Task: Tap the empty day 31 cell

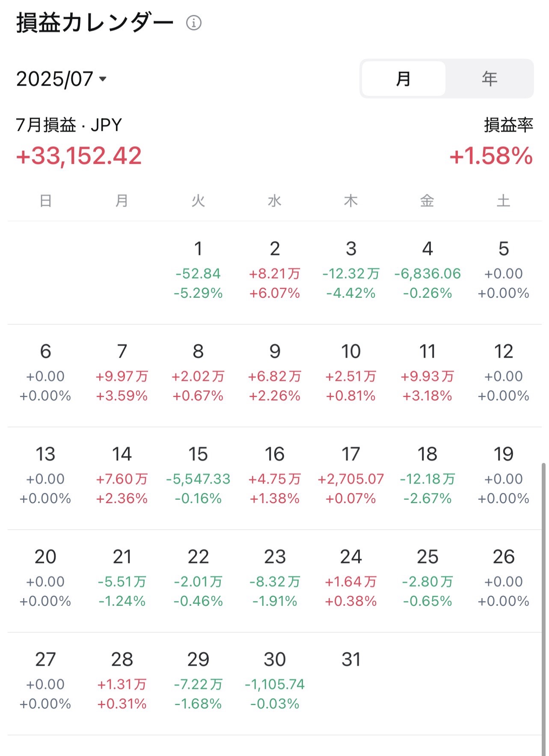Action: click(x=351, y=683)
